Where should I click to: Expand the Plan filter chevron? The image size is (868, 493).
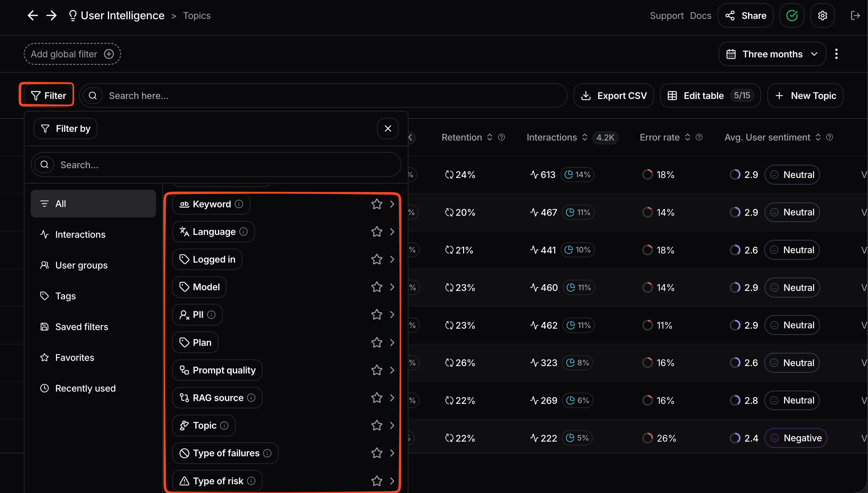point(392,342)
